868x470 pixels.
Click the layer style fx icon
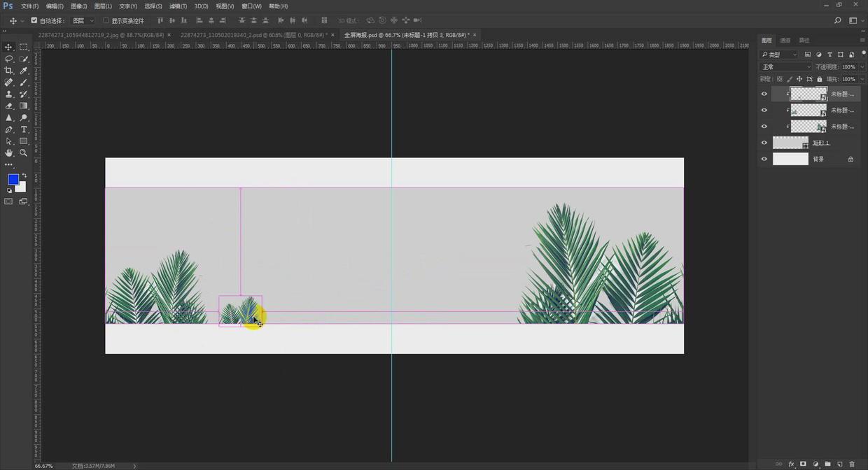pyautogui.click(x=791, y=464)
